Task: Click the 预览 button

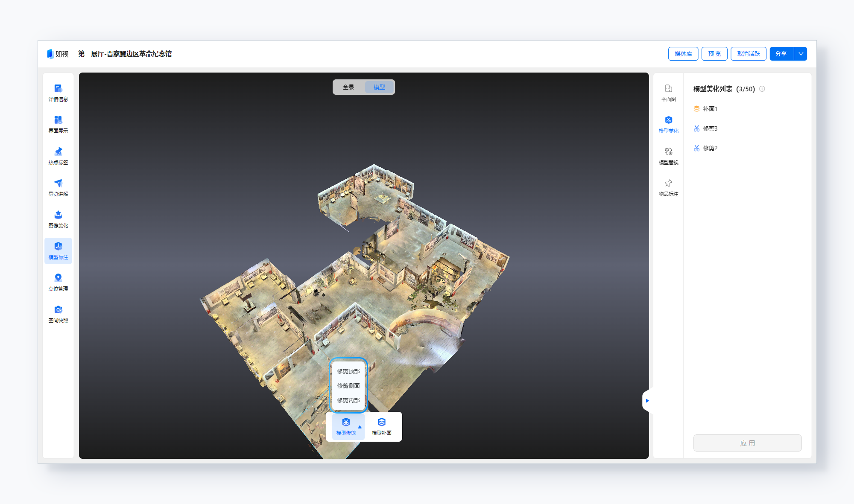Action: (x=714, y=54)
